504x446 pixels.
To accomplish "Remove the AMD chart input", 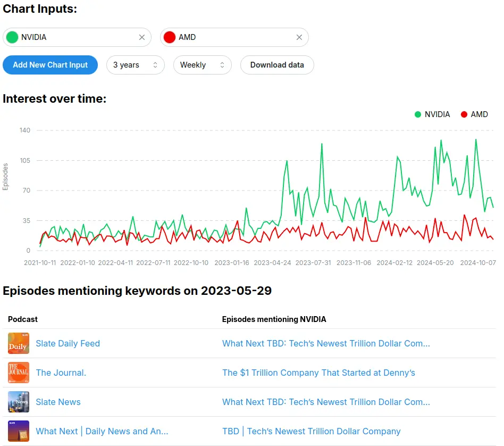I will coord(299,37).
